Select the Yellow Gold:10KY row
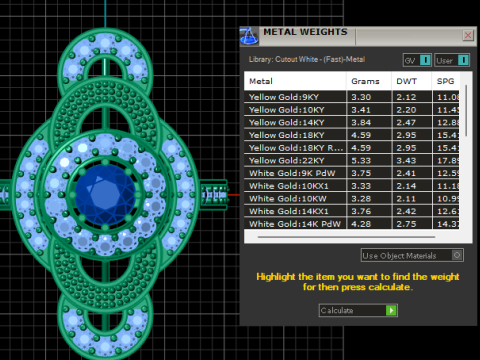Image resolution: width=480 pixels, height=360 pixels. [352, 110]
